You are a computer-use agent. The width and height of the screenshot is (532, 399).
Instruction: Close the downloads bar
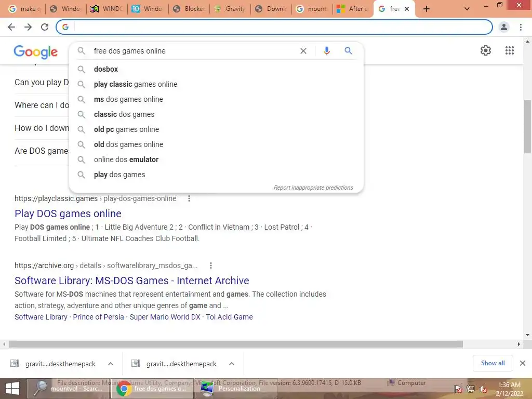[x=523, y=363]
